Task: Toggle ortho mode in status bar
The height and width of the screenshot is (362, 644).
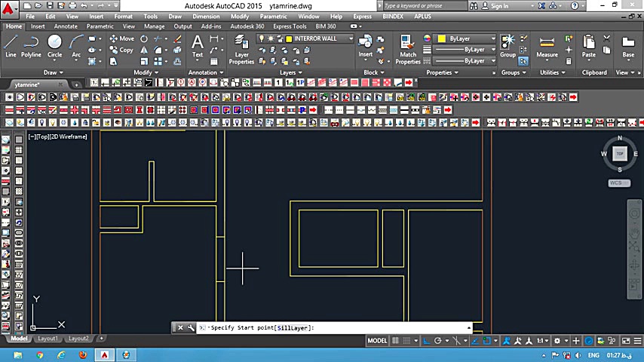Action: [427, 341]
